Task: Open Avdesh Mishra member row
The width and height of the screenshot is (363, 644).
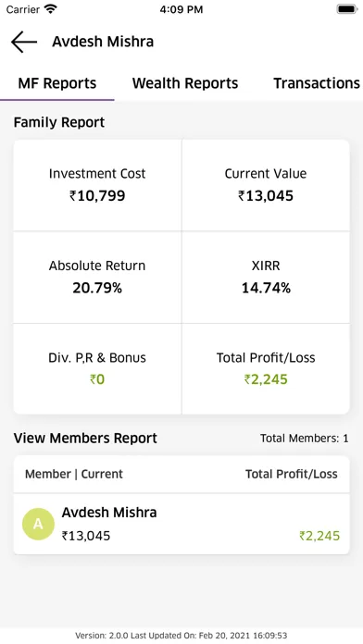Action: click(x=181, y=524)
